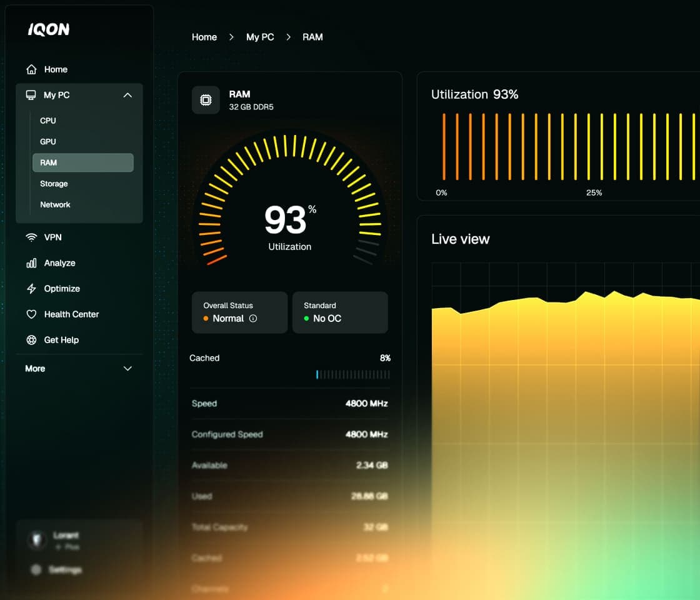This screenshot has height=600, width=700.
Task: Navigate to My PC breadcrumb link
Action: tap(260, 37)
